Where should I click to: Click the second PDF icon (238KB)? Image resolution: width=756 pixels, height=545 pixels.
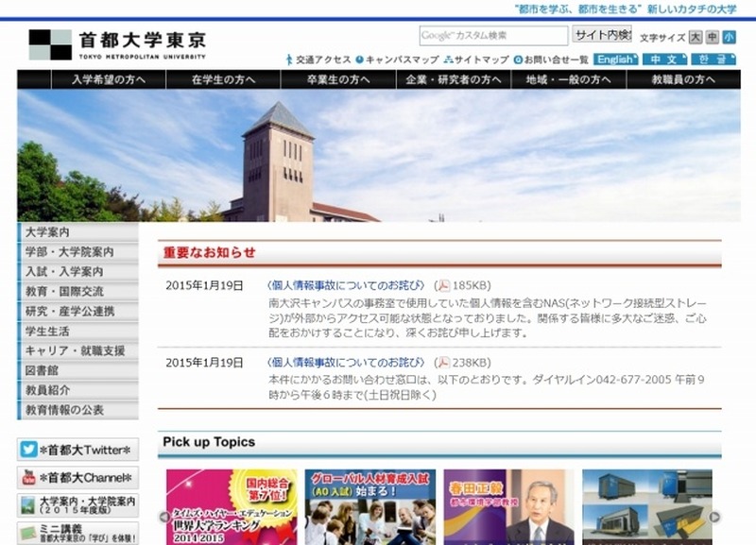(x=441, y=363)
